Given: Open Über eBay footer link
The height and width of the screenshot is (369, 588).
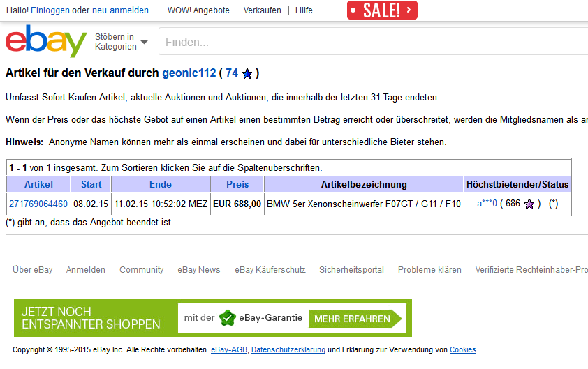Looking at the screenshot, I should click(33, 270).
